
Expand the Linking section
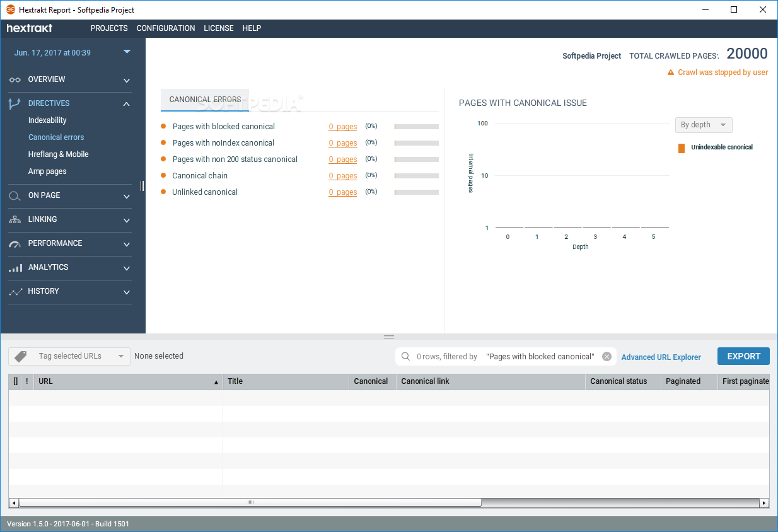point(127,221)
